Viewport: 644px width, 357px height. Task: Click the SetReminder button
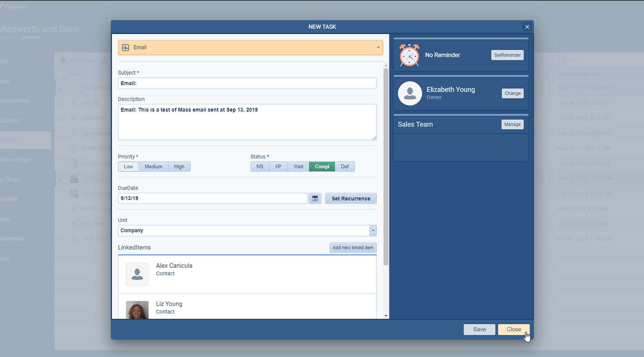(x=507, y=55)
